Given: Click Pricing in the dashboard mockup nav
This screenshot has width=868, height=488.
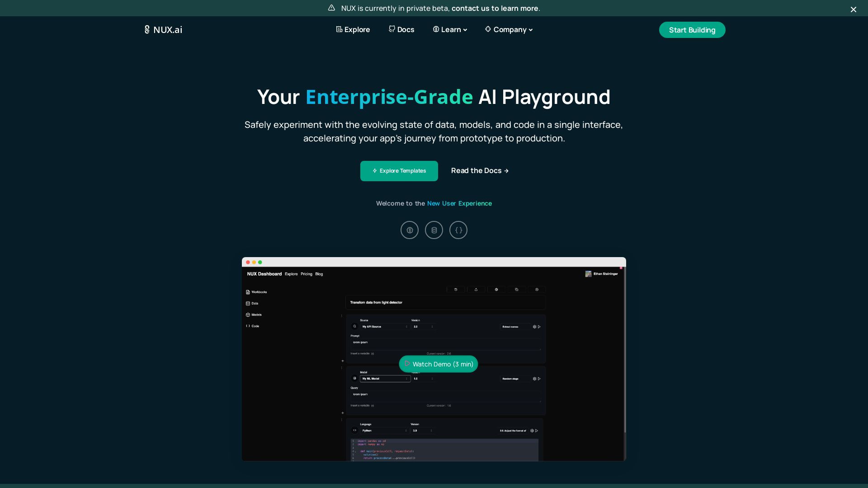Looking at the screenshot, I should coord(307,274).
